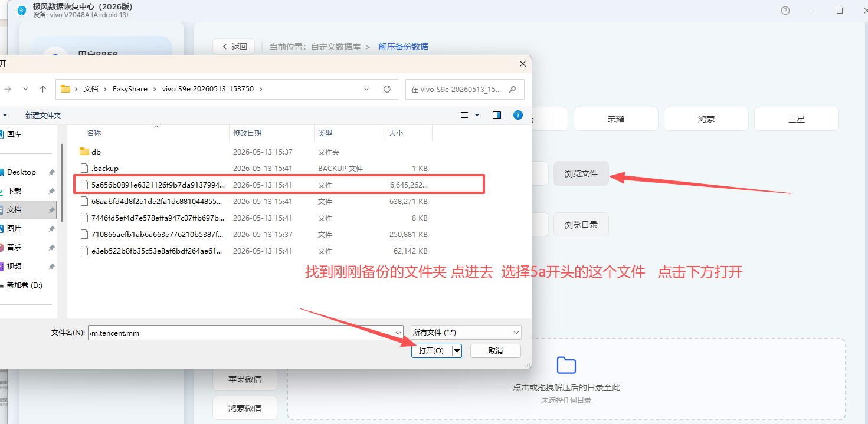Click the 取消 button

coord(496,351)
